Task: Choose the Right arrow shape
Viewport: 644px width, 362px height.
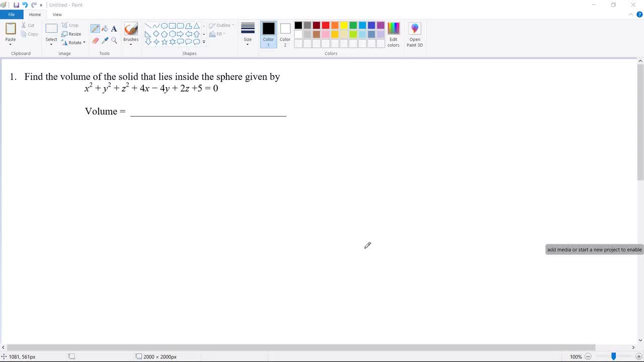Action: [x=180, y=34]
